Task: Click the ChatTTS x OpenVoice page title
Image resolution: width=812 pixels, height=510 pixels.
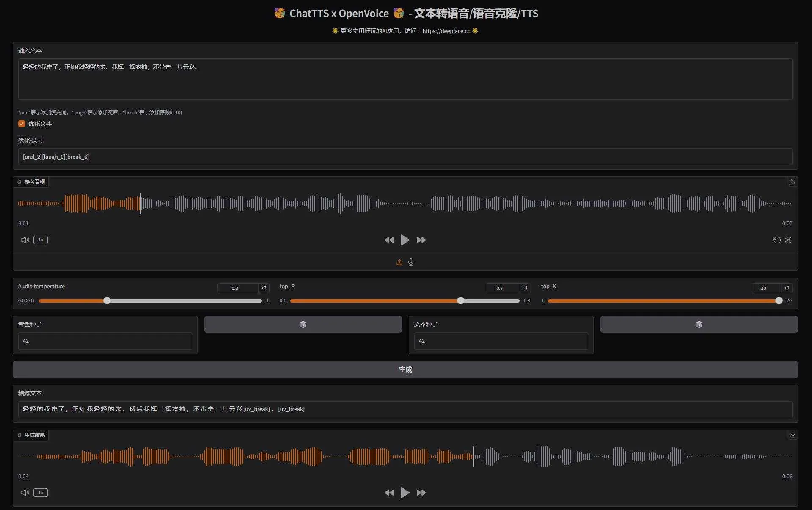Action: [406, 14]
